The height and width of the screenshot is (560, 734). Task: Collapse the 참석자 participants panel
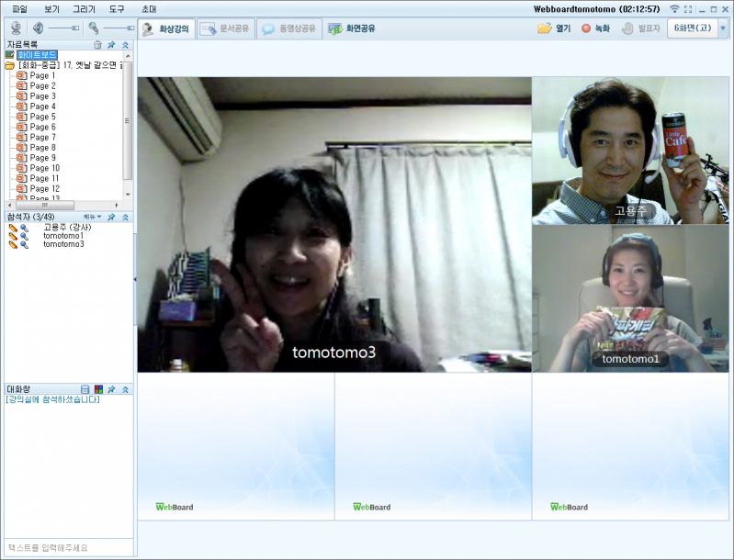tap(125, 217)
